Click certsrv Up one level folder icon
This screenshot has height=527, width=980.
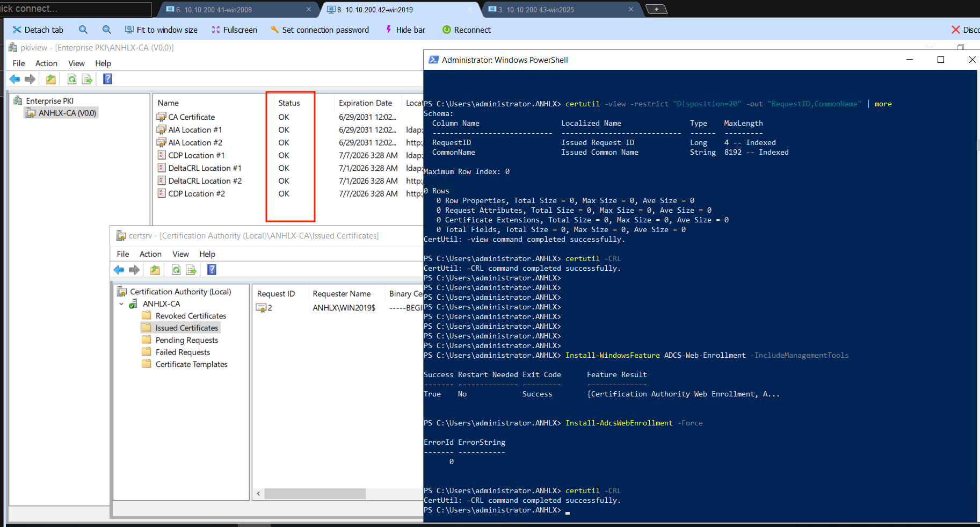pyautogui.click(x=155, y=270)
